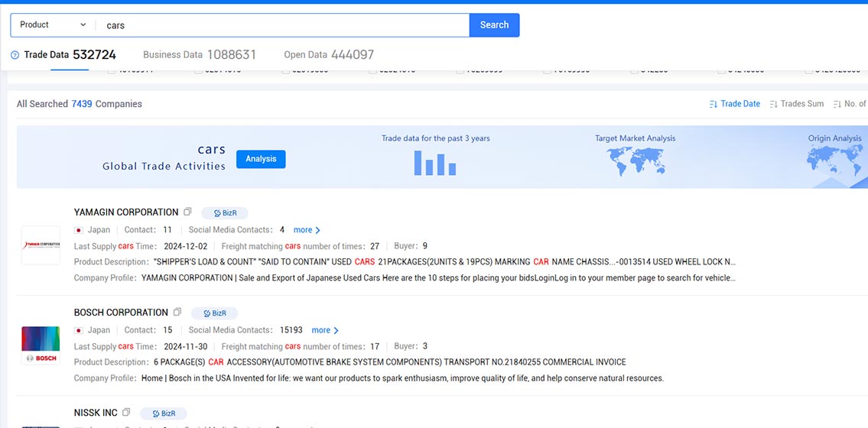Click the 2024-11-30 last supply date
The width and height of the screenshot is (868, 428).
(x=186, y=347)
